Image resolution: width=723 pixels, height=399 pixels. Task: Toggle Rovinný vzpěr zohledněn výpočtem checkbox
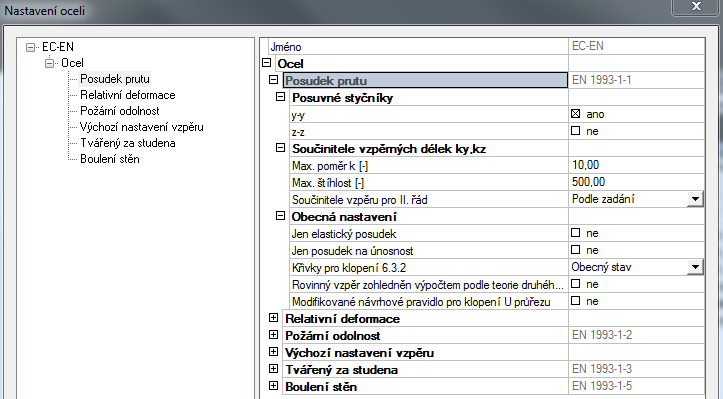tap(575, 284)
